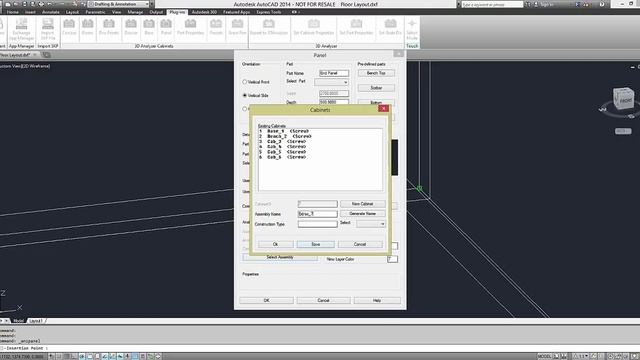The height and width of the screenshot is (360, 640).
Task: Click Cancel at bottom of Panel dialog
Action: [323, 300]
